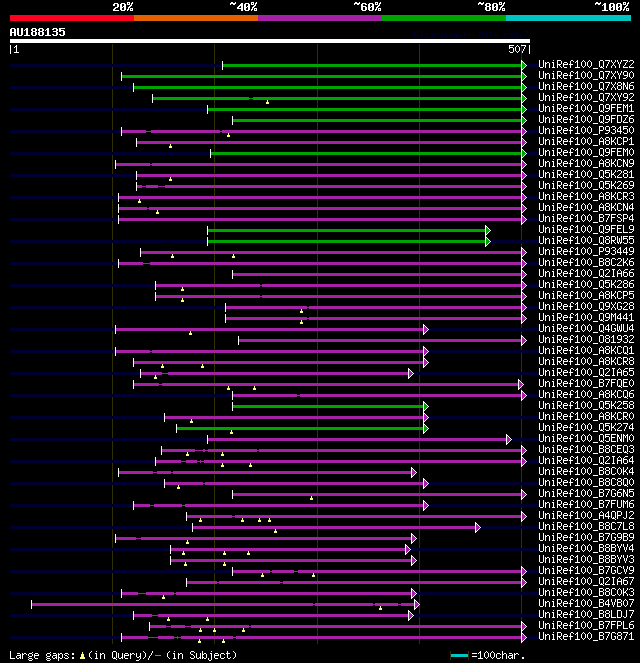Click the cyan 100char scale bar
The height and width of the screenshot is (663, 640).
459,656
